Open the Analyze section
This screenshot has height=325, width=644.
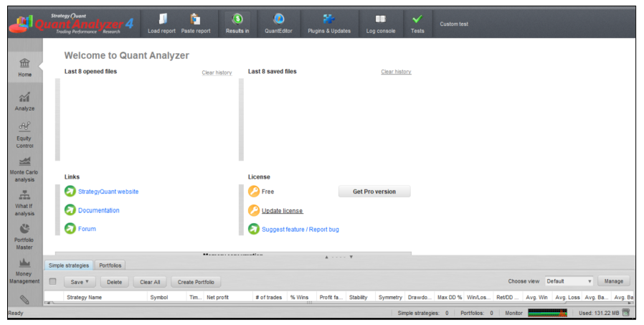(24, 101)
